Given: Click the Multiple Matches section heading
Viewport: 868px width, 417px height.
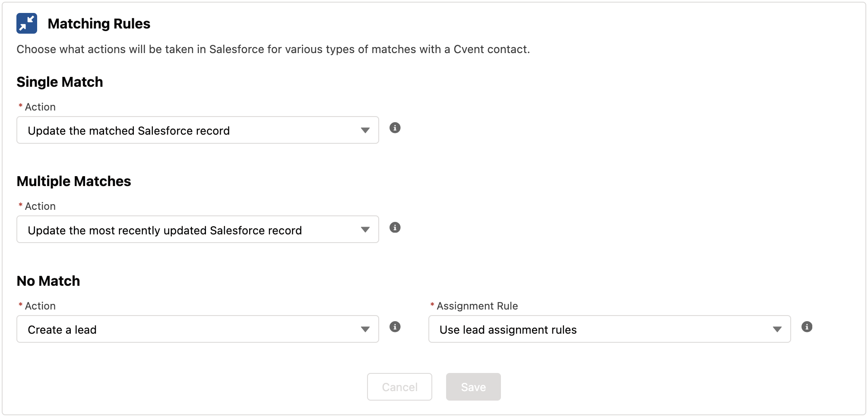Looking at the screenshot, I should (73, 181).
